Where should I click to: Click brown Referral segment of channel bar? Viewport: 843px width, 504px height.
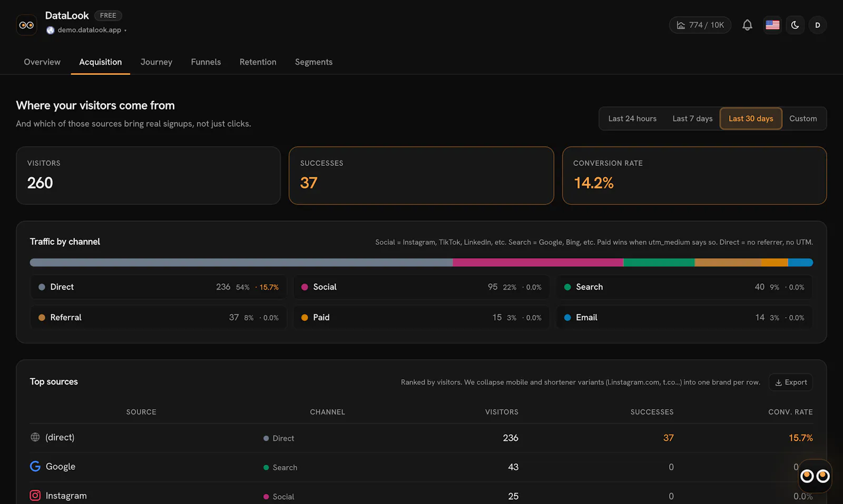pyautogui.click(x=728, y=262)
